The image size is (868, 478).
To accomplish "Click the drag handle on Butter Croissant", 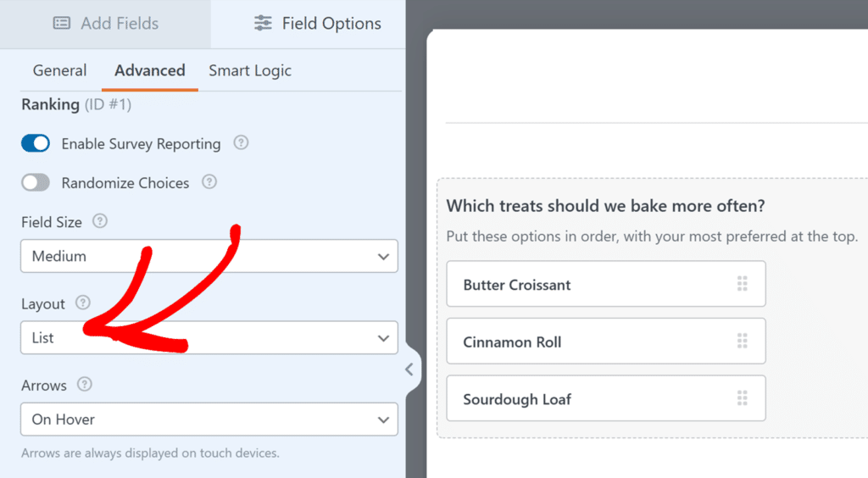I will pos(743,284).
